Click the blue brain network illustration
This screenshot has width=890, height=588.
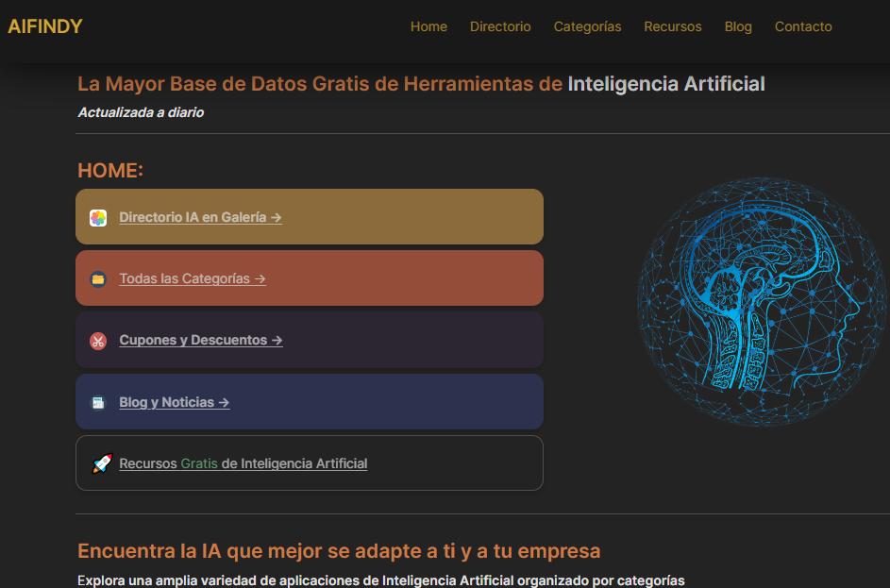coord(762,302)
